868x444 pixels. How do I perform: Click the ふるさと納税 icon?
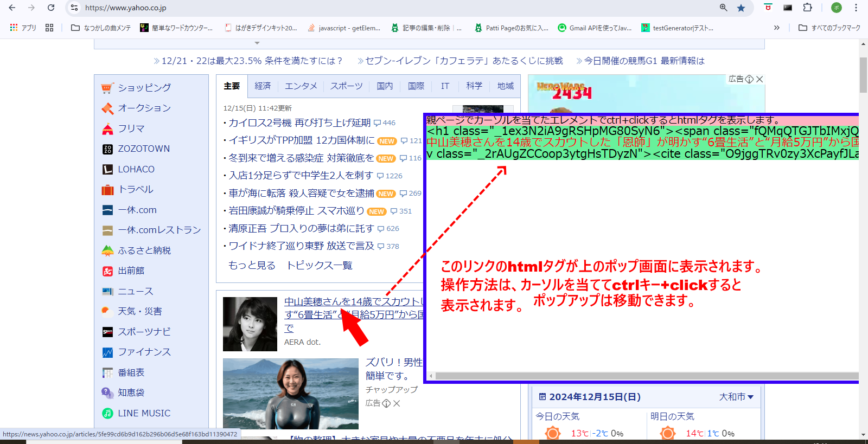pos(107,250)
